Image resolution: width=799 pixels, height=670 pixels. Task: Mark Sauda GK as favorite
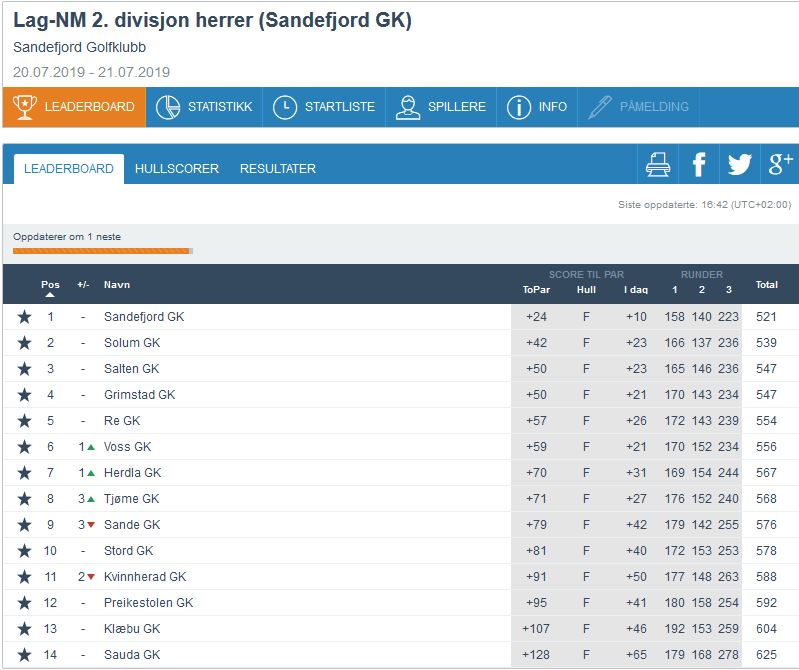pos(24,655)
